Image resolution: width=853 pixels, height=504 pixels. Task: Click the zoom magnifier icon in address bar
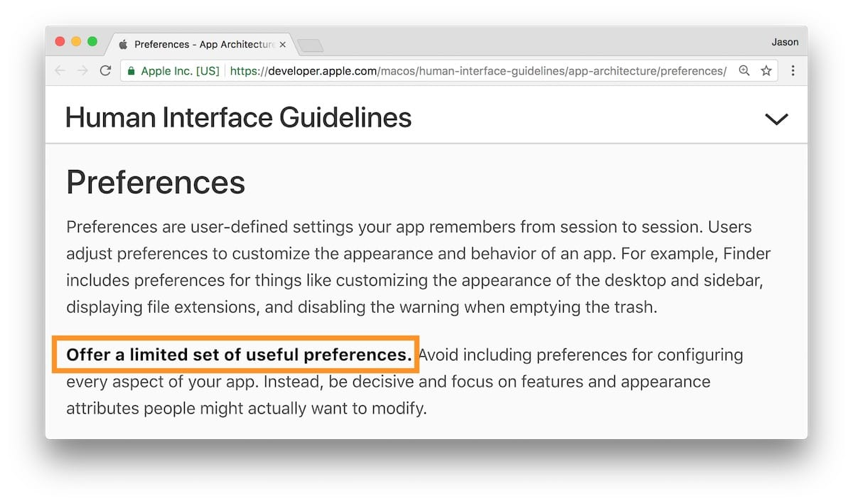pos(744,70)
